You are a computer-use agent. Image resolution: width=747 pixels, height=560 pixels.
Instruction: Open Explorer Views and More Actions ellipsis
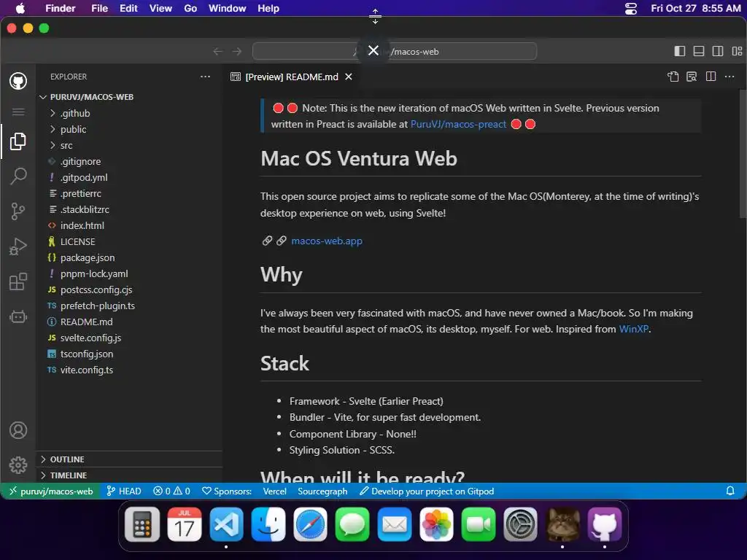(205, 77)
